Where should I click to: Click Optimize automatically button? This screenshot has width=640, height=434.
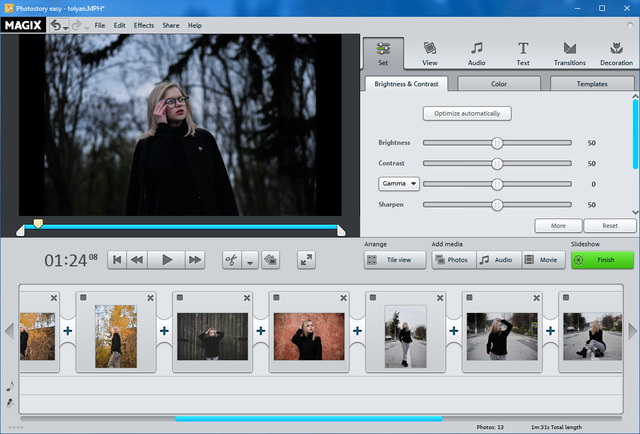pos(467,113)
